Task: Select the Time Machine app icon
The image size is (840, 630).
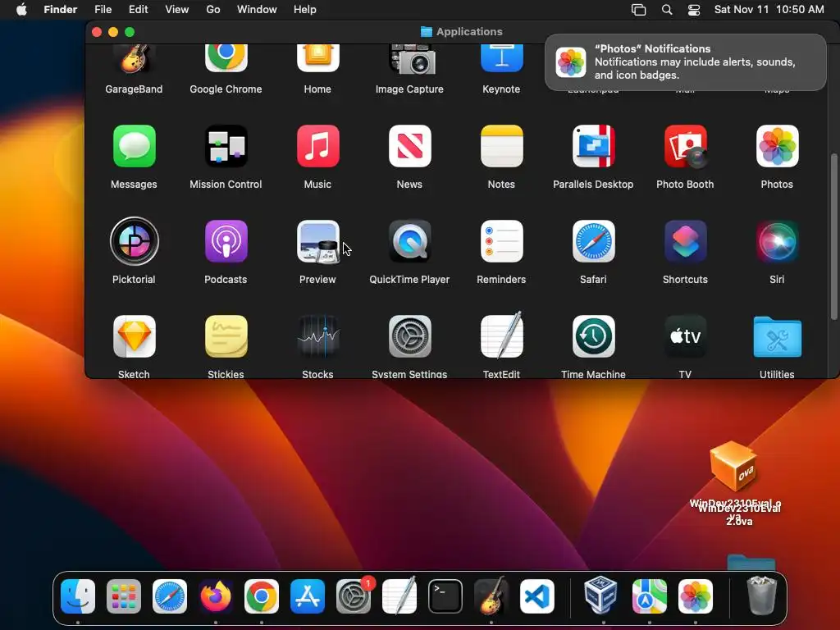Action: point(593,336)
